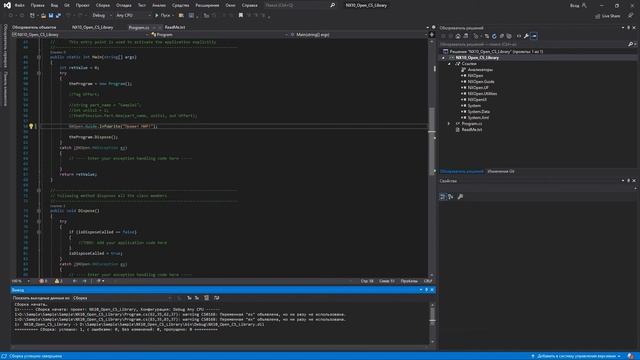Click the Пуск start button

163,16
